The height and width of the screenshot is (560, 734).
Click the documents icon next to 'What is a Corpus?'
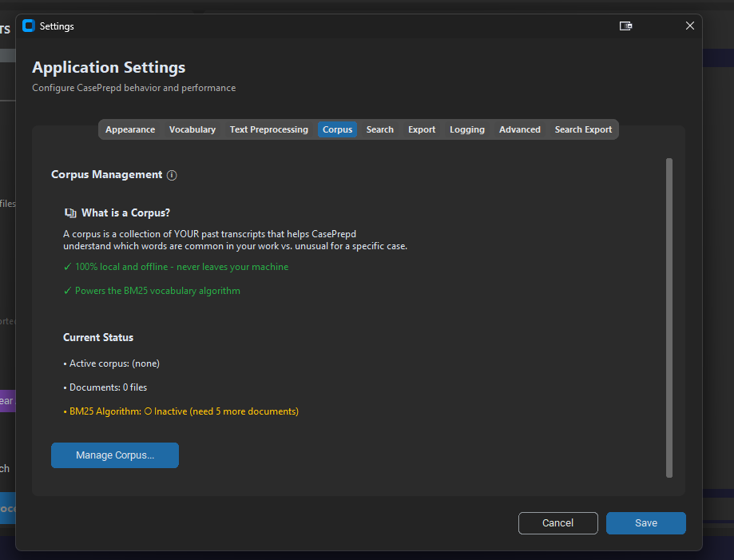70,213
